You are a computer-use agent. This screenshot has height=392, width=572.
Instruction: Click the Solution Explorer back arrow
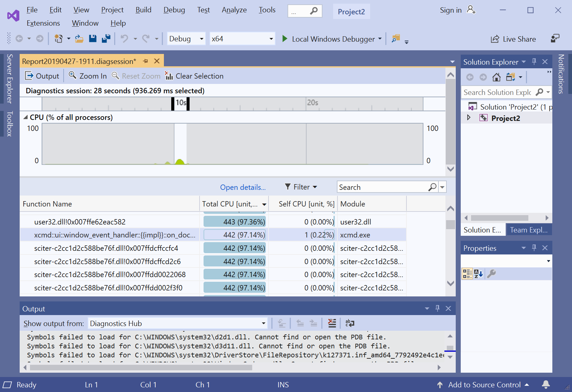[470, 77]
